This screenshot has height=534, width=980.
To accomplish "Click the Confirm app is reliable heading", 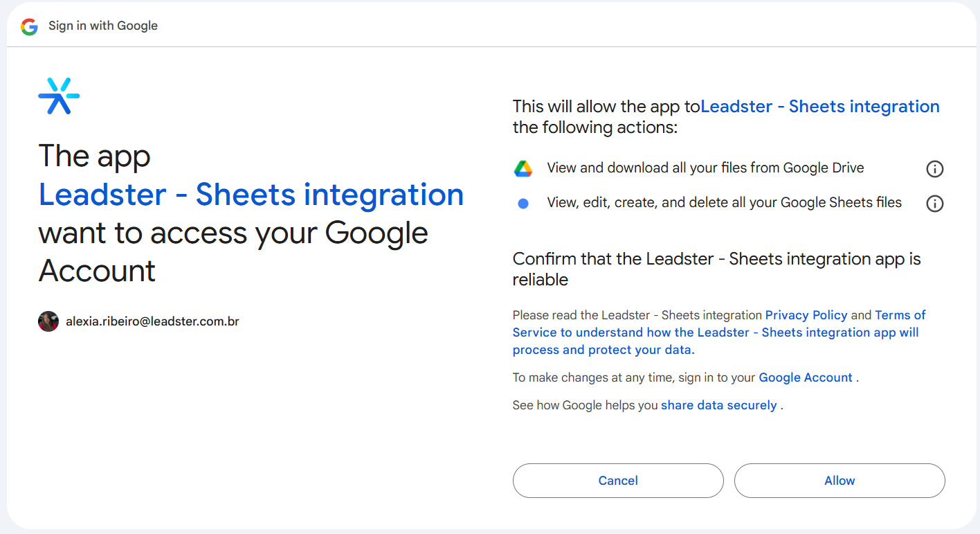I will click(716, 269).
